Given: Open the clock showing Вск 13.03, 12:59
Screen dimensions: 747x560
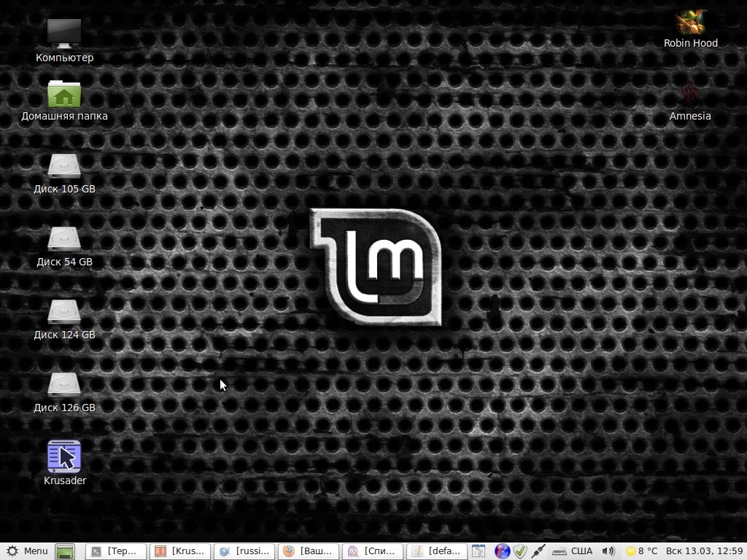Looking at the screenshot, I should click(705, 551).
